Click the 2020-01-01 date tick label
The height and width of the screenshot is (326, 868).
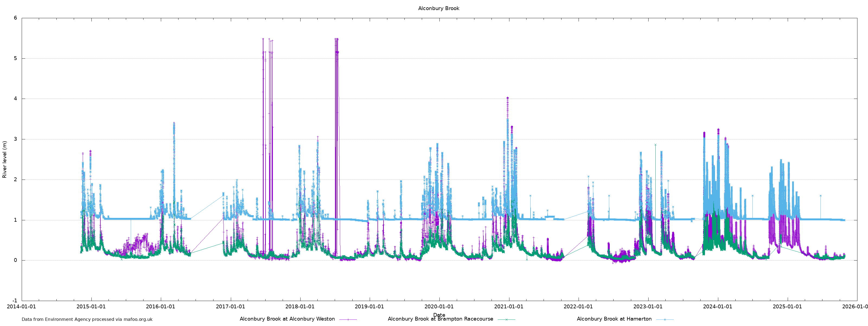(x=439, y=306)
